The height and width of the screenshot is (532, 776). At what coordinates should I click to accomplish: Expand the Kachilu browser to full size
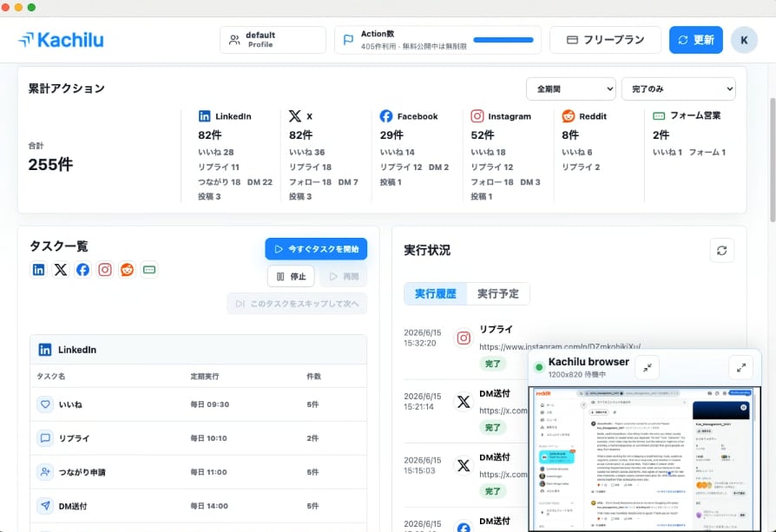[741, 368]
